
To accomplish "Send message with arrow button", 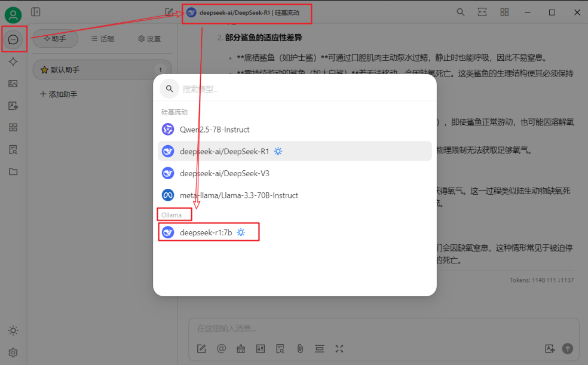I will pos(568,349).
